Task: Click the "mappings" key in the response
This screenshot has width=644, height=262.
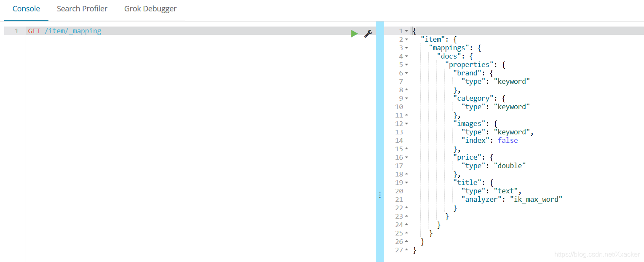Action: tap(449, 48)
